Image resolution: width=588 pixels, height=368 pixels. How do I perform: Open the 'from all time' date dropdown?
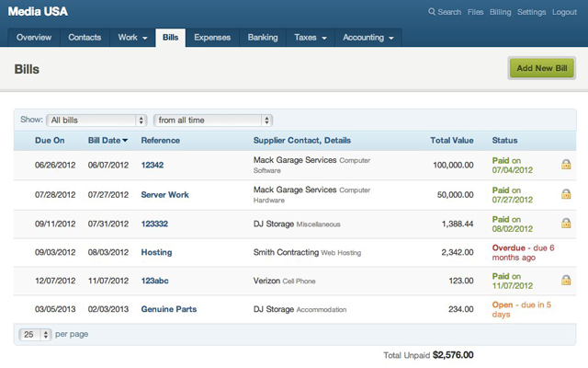tap(213, 120)
